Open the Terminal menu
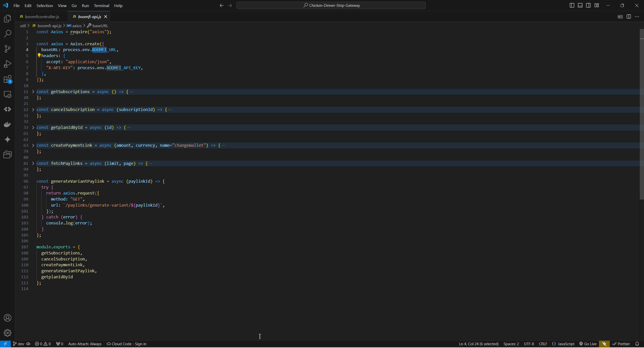This screenshot has width=644, height=348. 101,5
